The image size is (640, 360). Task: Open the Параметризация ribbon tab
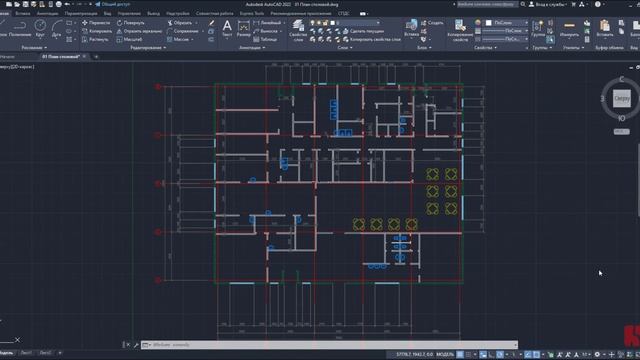(x=81, y=13)
